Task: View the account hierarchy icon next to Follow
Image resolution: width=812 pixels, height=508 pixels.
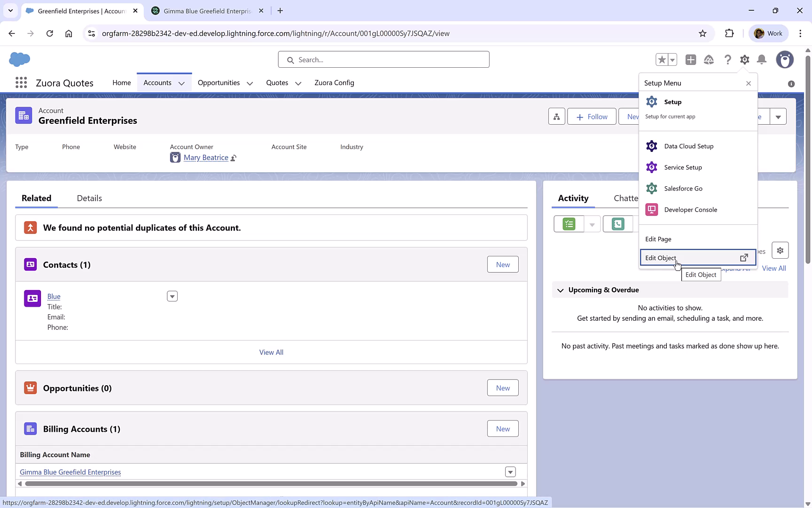Action: click(556, 116)
